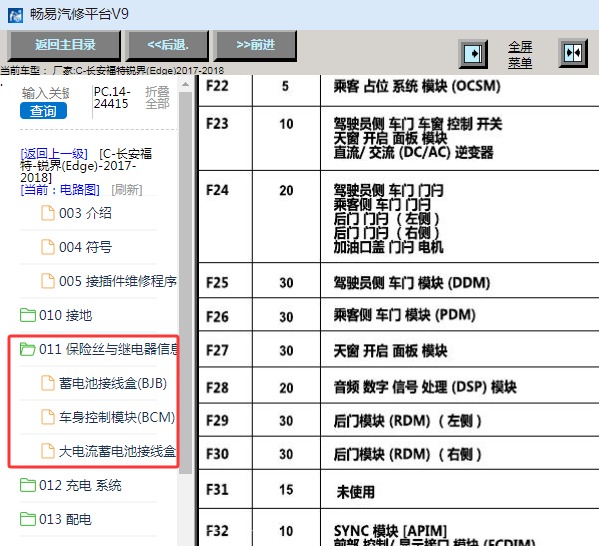Image resolution: width=599 pixels, height=546 pixels.
Task: Click the 当前：电路图 link
Action: [x=60, y=190]
